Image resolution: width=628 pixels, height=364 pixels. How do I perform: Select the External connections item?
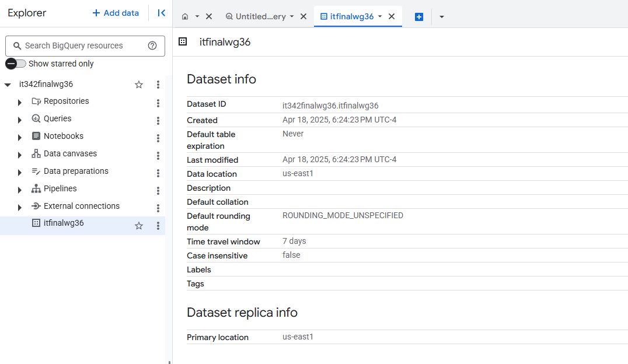point(81,206)
